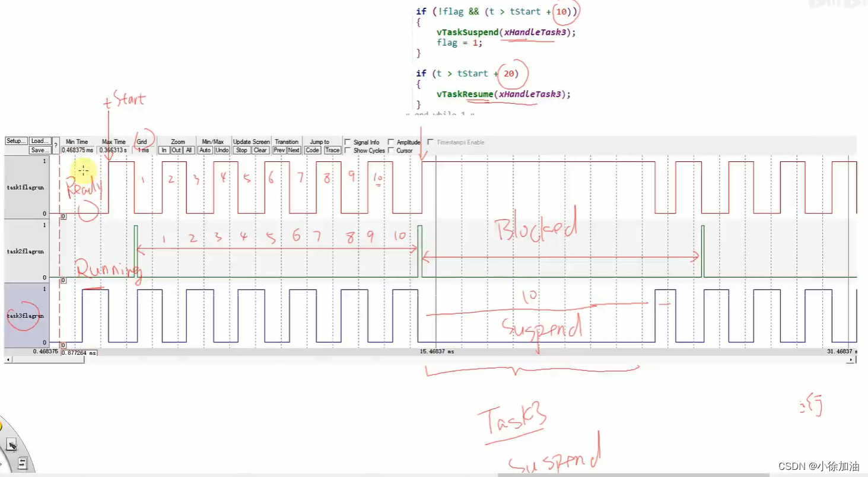
Task: Click the swap arrows icon in annotation wheel
Action: [22, 463]
